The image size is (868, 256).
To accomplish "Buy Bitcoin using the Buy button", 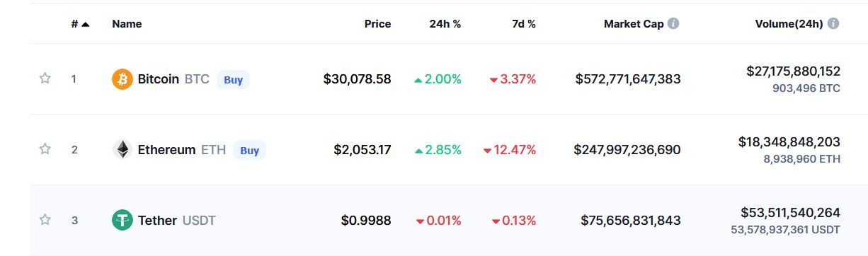I will (233, 79).
